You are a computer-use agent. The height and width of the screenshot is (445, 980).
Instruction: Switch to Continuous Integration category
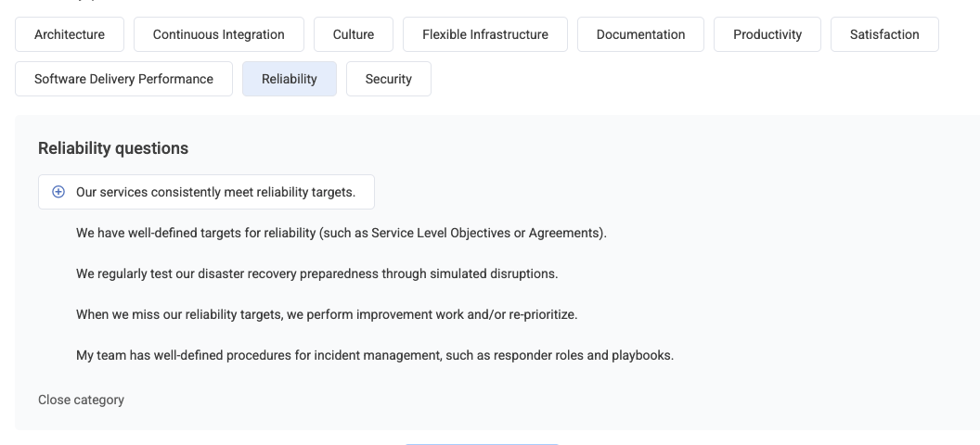[x=219, y=34]
